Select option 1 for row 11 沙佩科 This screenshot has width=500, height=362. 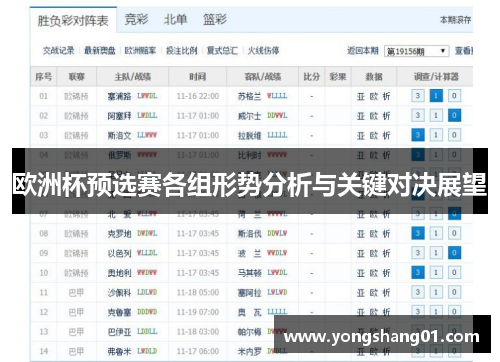436,292
